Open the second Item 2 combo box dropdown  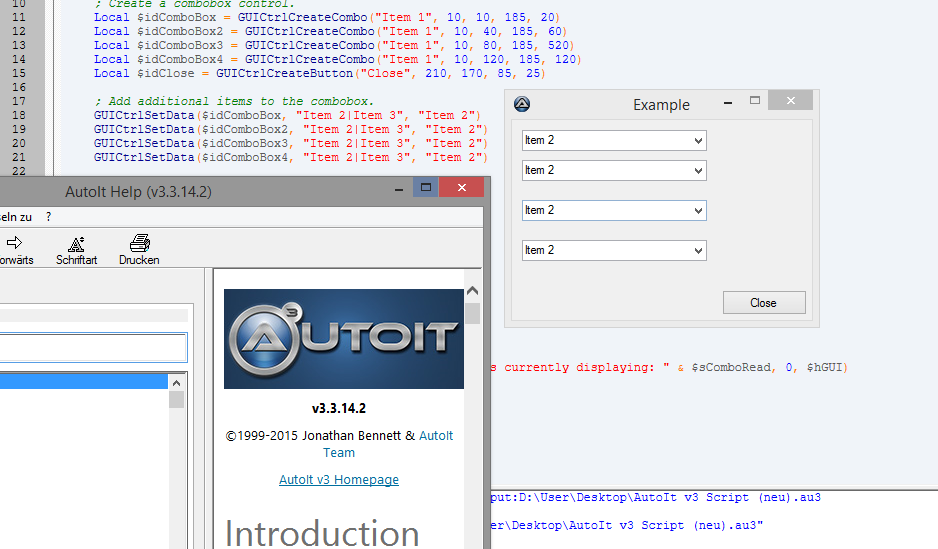tap(697, 171)
